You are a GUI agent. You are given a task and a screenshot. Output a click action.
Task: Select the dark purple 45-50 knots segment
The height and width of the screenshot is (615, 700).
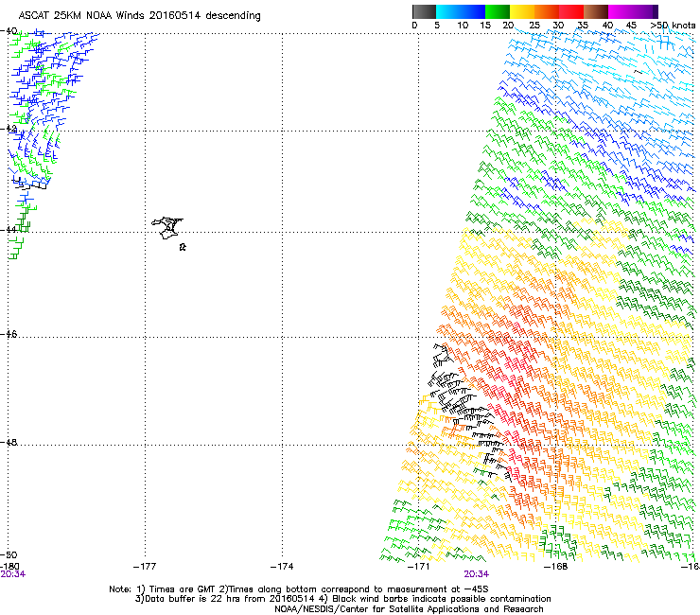pyautogui.click(x=645, y=11)
